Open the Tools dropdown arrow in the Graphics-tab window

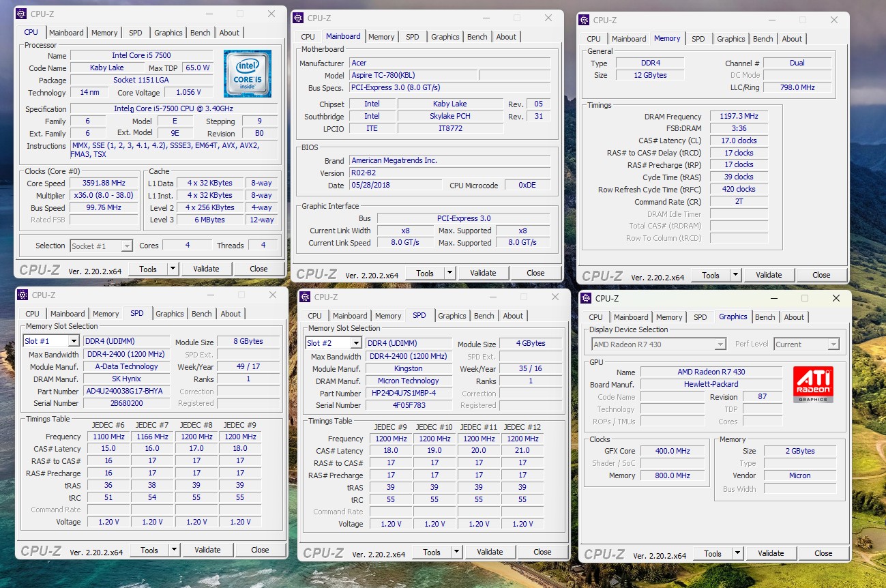pyautogui.click(x=737, y=553)
